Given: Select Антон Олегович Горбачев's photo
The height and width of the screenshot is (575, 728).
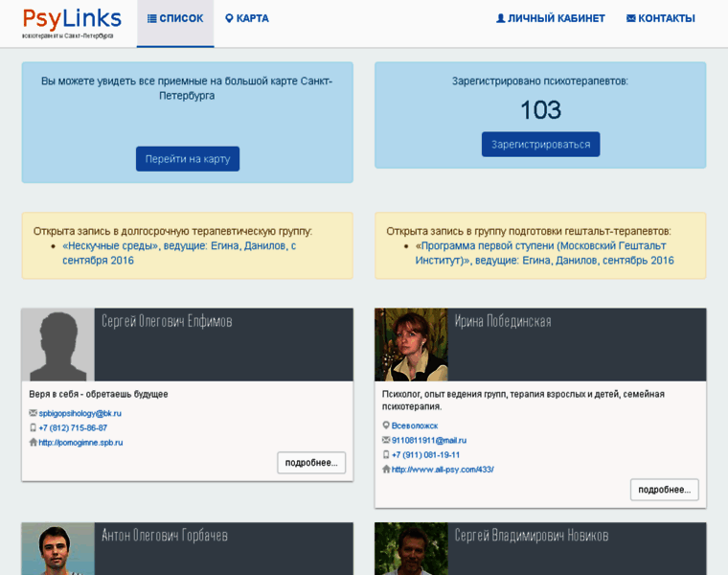Looking at the screenshot, I should tap(57, 549).
